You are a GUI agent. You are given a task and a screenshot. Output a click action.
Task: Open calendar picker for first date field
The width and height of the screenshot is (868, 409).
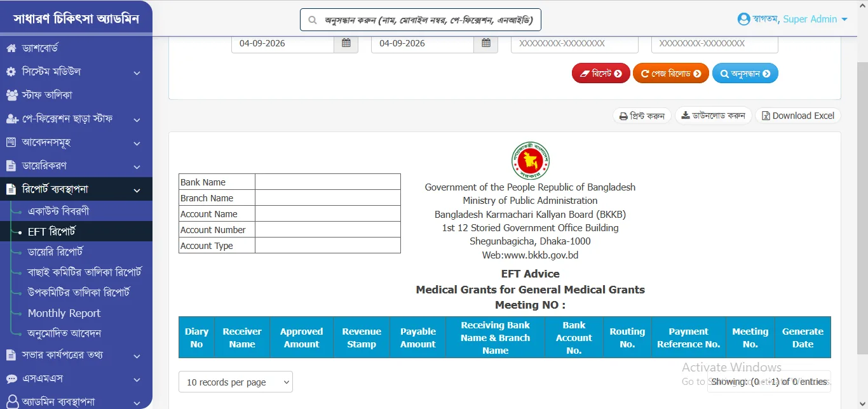346,43
